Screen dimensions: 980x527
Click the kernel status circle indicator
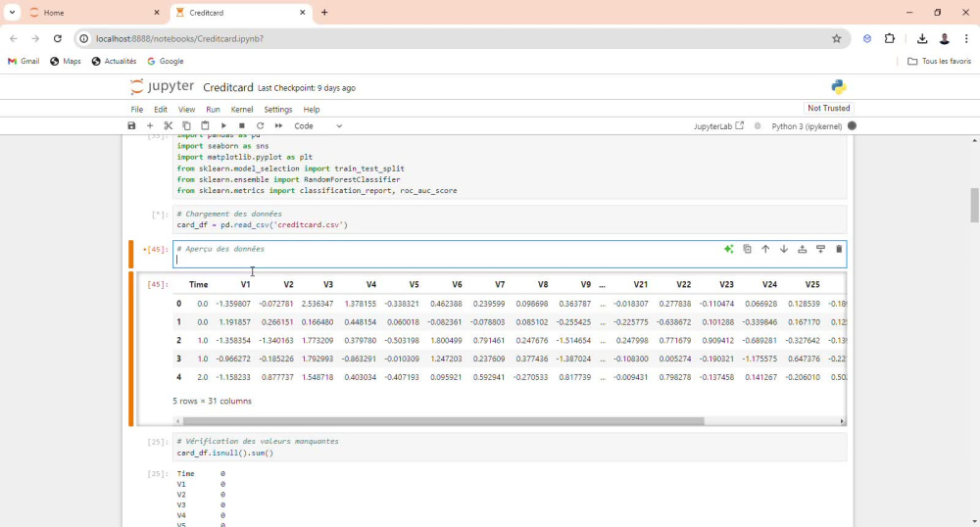click(x=852, y=126)
